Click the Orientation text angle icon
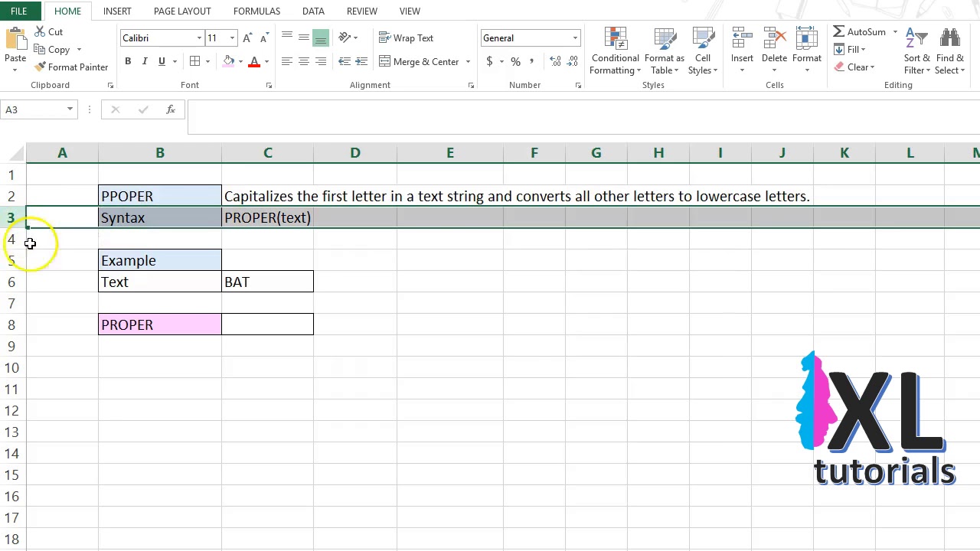This screenshot has height=551, width=980. [x=345, y=37]
